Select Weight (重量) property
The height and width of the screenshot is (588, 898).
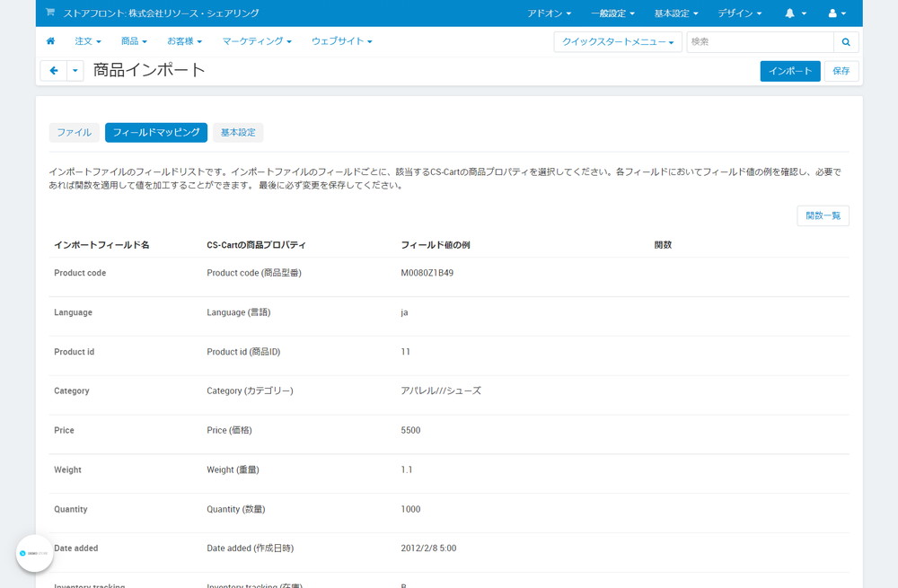click(x=233, y=470)
